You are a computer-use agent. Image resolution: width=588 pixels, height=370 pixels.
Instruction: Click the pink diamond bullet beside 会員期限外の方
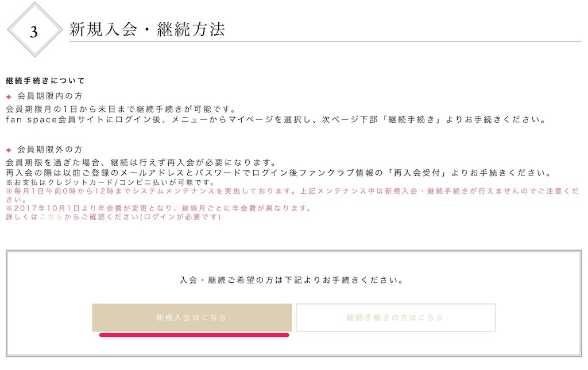pos(9,150)
